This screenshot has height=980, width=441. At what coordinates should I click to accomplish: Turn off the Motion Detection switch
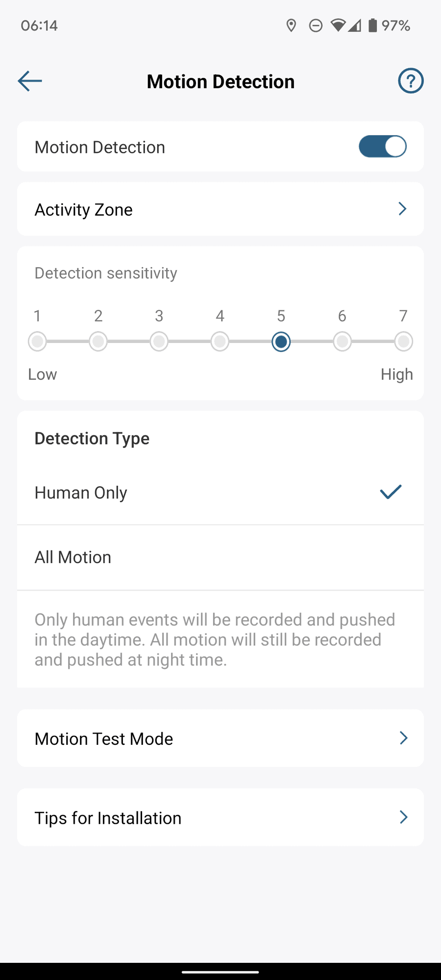[x=382, y=147]
